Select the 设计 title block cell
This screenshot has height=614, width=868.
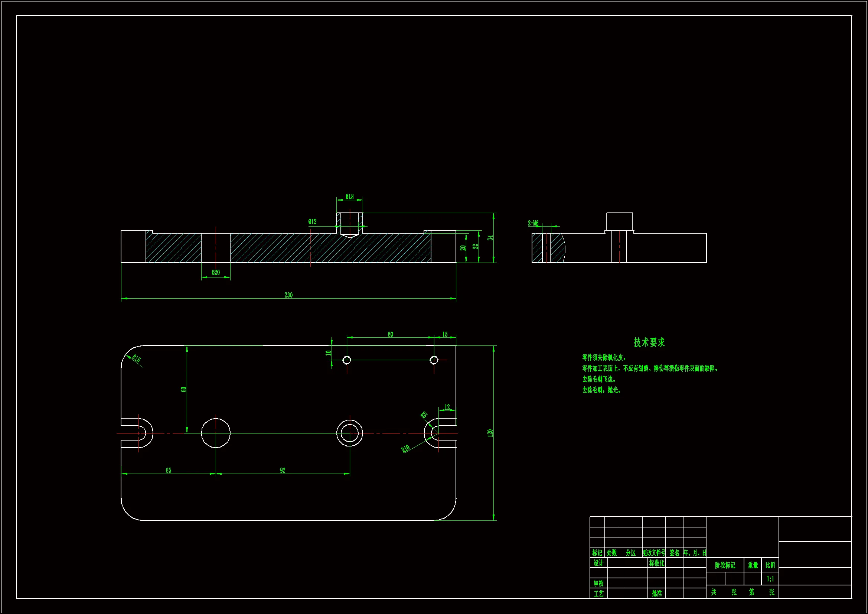[x=598, y=563]
